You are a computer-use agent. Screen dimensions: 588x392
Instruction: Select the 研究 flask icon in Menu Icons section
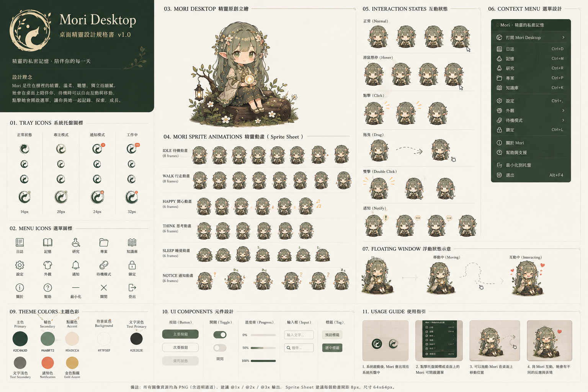76,242
